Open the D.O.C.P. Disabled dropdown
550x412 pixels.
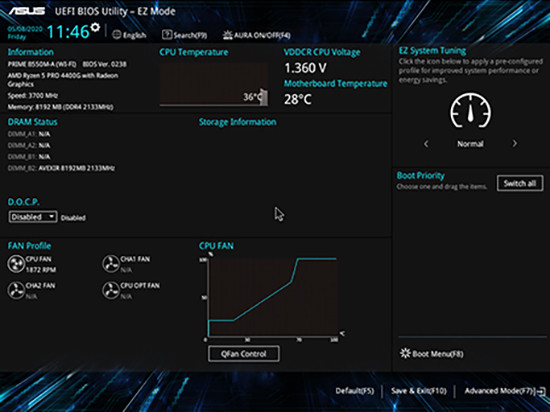click(33, 217)
